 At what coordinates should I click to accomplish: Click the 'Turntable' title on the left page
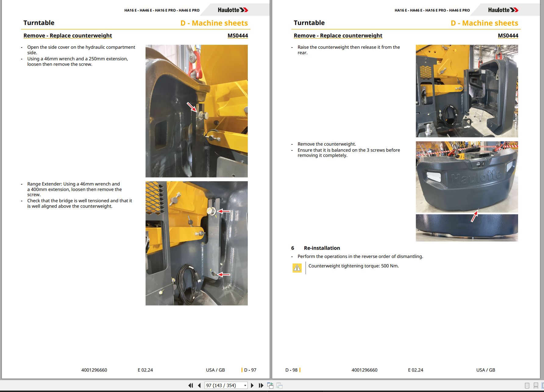(x=39, y=23)
